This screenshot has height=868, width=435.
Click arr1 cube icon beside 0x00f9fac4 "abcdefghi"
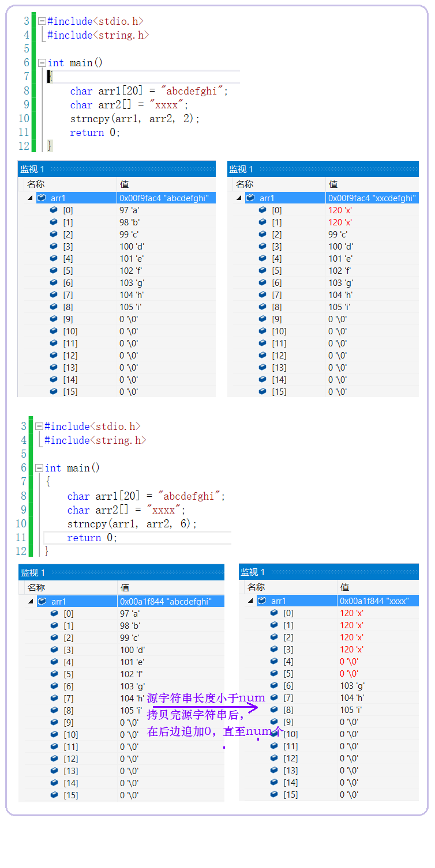tap(42, 198)
